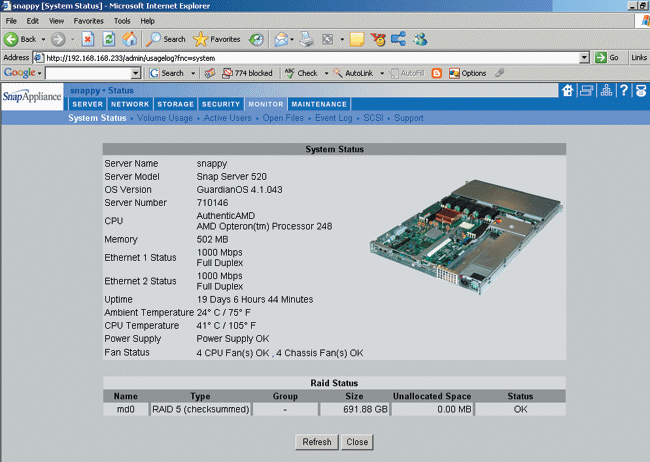Switch to the SECURITY tab
Image resolution: width=650 pixels, height=462 pixels.
pos(221,104)
